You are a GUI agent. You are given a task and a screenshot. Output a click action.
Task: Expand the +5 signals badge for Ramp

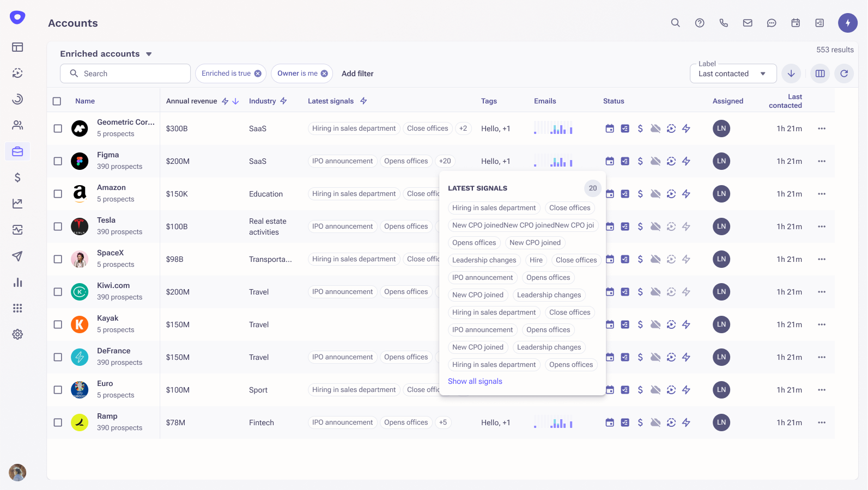(x=443, y=422)
